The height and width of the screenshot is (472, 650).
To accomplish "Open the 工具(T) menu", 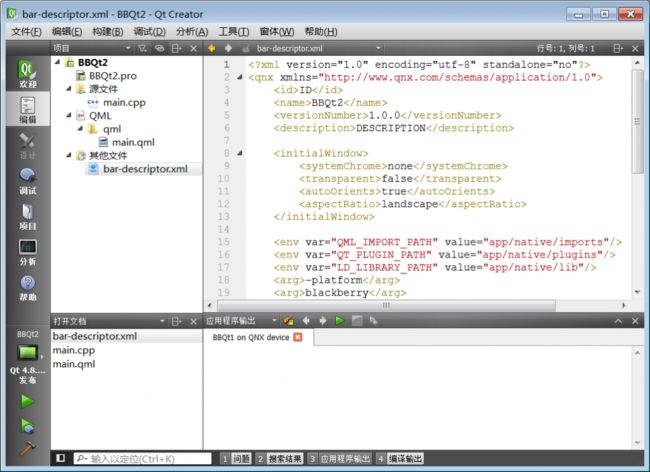I will pos(234,32).
